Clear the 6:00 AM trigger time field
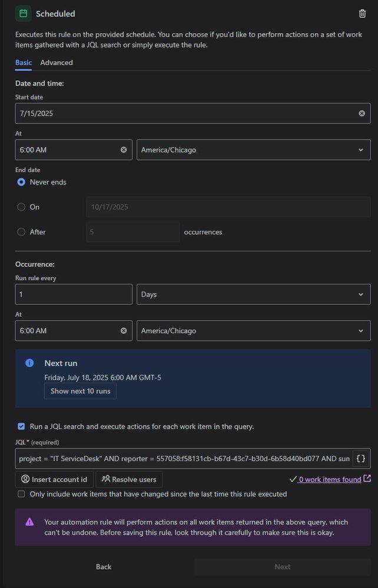 point(123,150)
